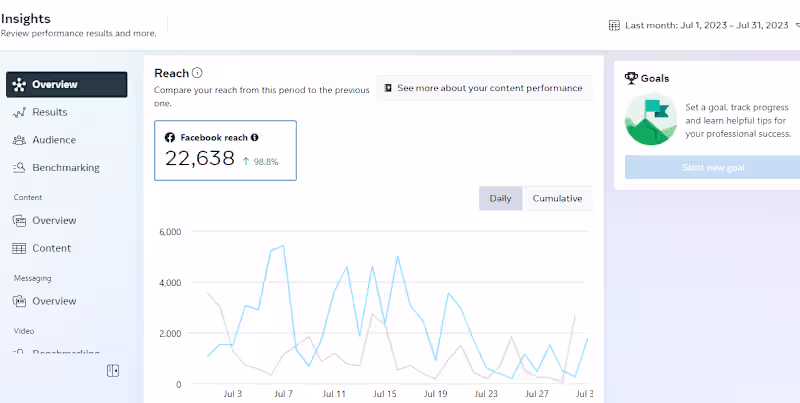Open the Audience section from the sidebar
800x403 pixels.
point(54,140)
